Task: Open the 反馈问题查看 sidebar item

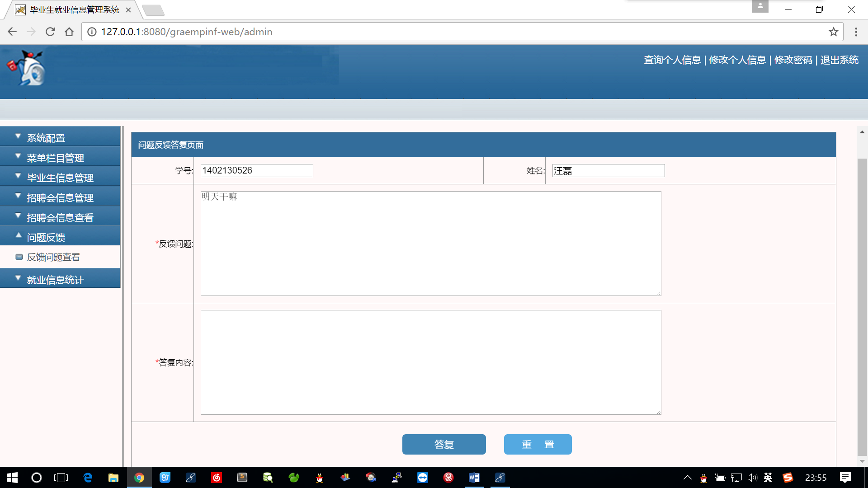Action: (x=53, y=257)
